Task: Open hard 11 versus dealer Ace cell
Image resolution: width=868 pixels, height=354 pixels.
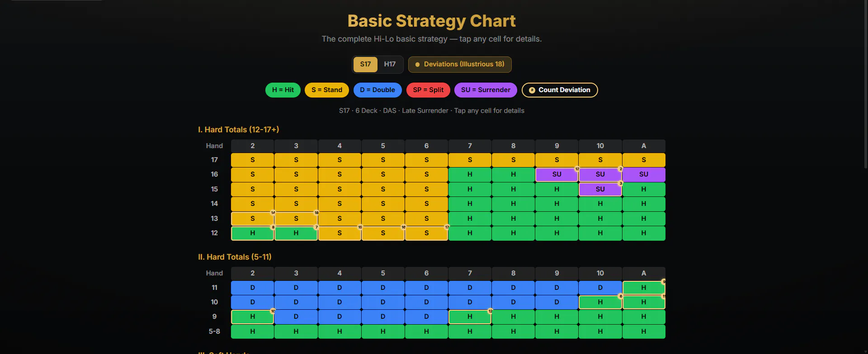Action: [644, 288]
